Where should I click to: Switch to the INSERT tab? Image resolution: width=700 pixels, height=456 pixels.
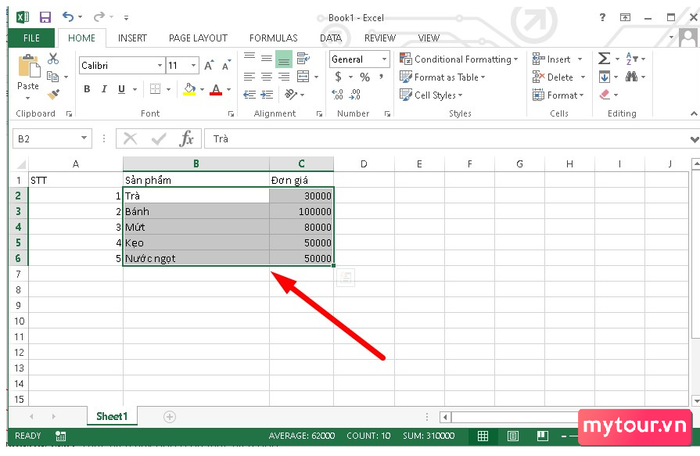point(132,38)
